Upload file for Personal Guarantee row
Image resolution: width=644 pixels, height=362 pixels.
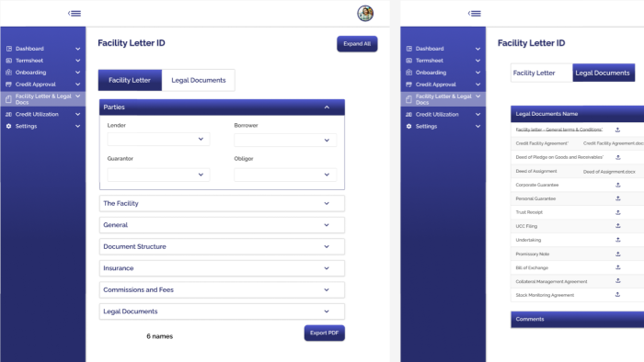click(617, 198)
